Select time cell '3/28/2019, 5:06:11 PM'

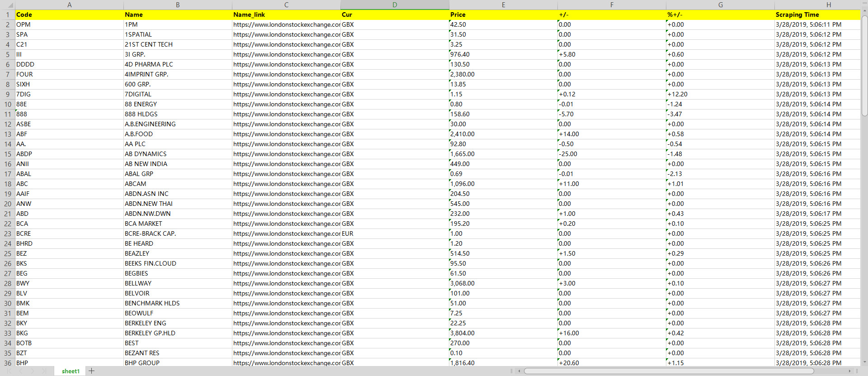(817, 24)
